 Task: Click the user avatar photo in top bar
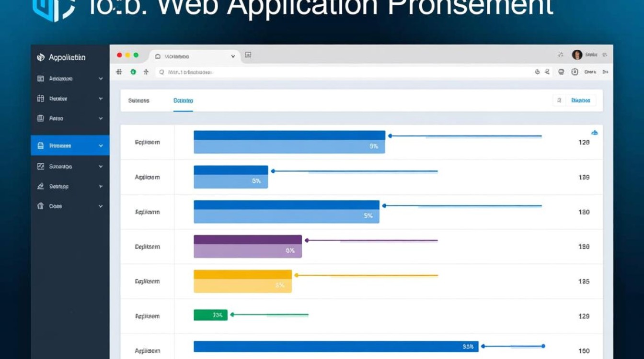tap(577, 55)
